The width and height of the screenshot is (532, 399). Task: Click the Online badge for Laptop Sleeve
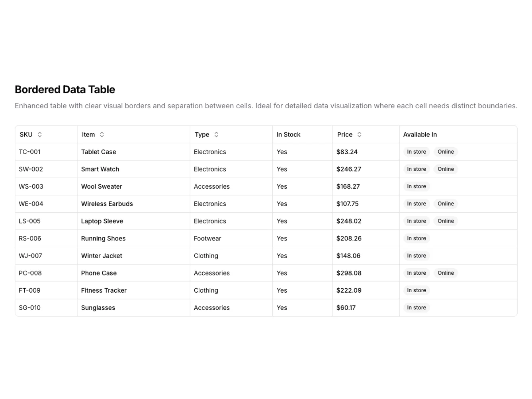coord(446,221)
